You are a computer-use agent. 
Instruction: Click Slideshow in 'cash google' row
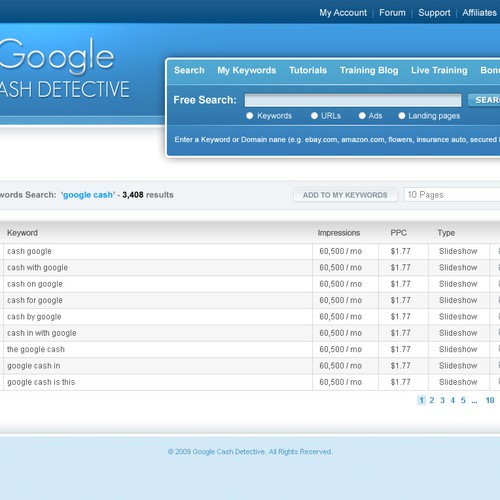click(x=458, y=251)
